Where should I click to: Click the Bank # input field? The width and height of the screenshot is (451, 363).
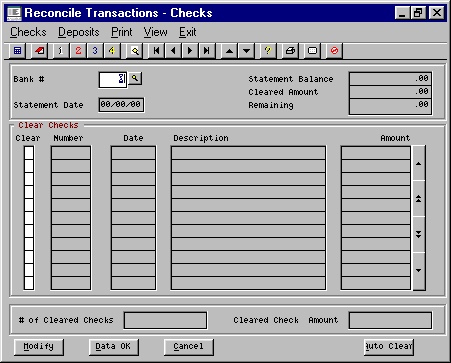tap(113, 80)
